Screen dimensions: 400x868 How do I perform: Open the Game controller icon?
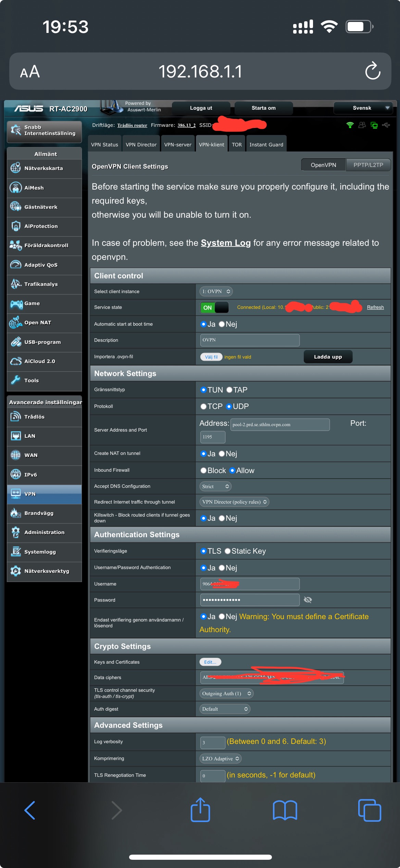[16, 303]
